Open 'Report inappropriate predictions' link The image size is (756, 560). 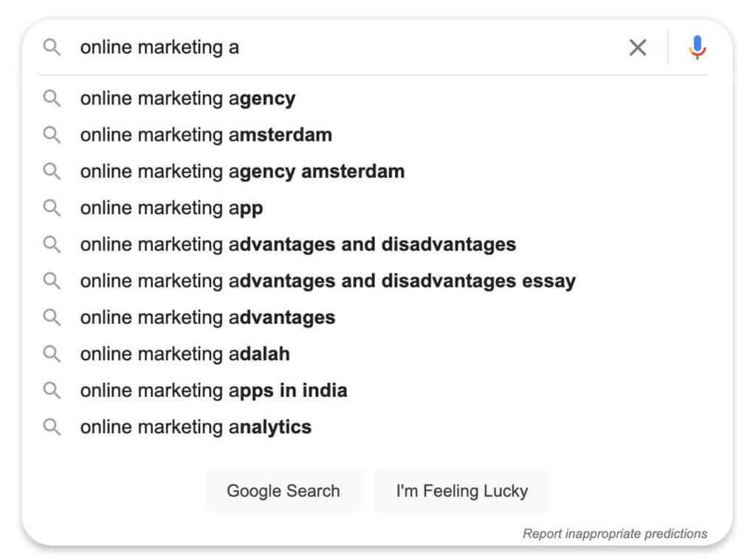[614, 533]
